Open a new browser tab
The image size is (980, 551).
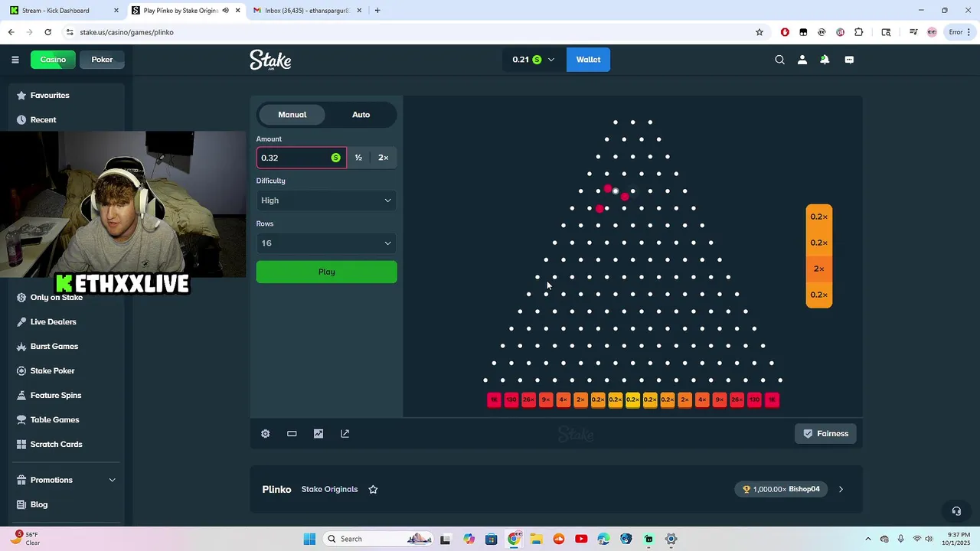click(377, 11)
